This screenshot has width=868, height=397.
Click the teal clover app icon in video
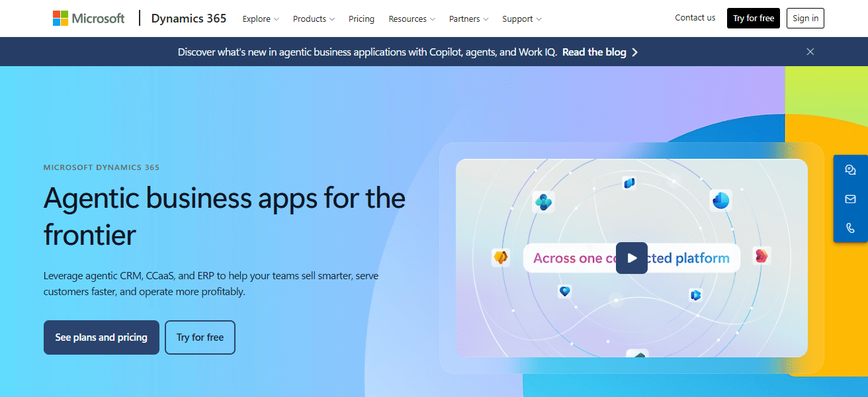[543, 202]
